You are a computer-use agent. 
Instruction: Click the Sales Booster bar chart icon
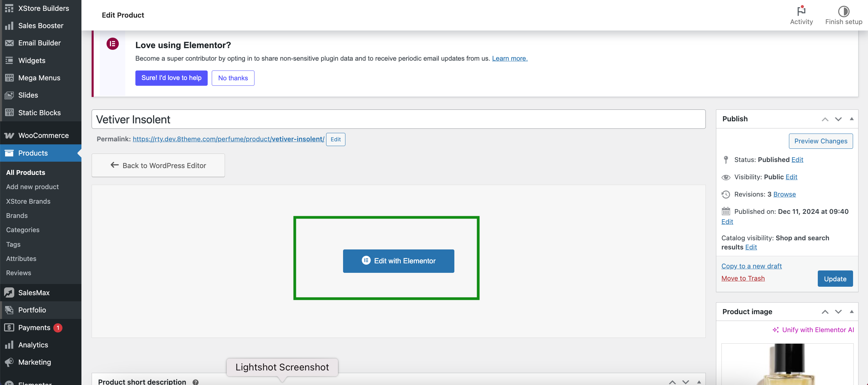click(x=9, y=26)
